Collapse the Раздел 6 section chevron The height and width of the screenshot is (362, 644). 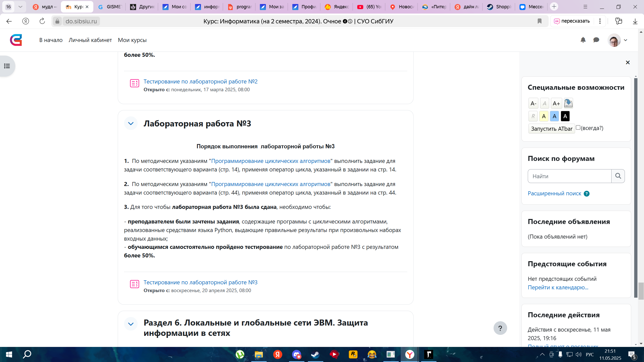(131, 324)
